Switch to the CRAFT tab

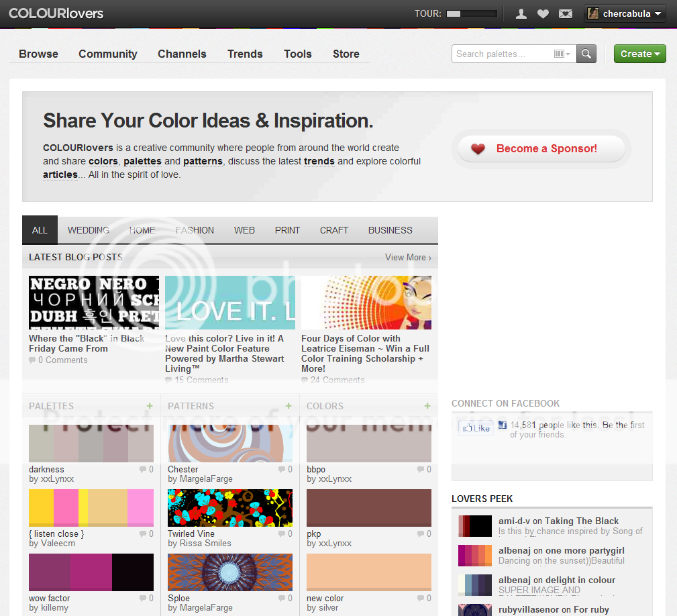(333, 230)
